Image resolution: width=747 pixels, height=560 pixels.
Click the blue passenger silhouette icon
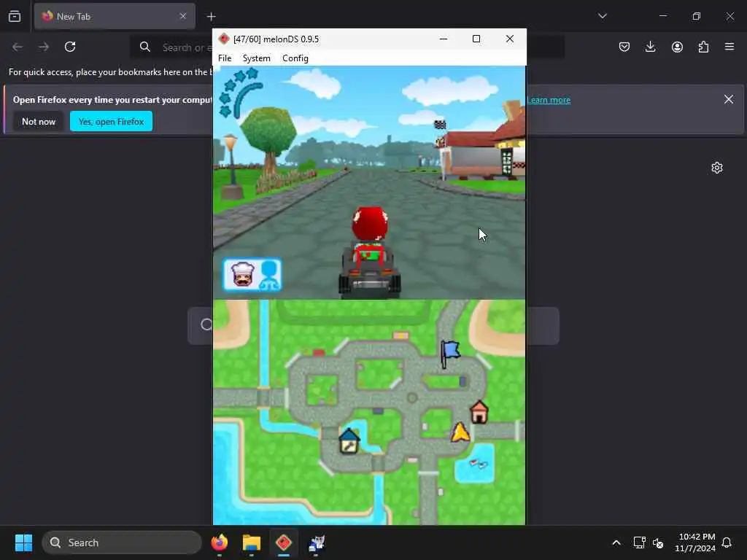pos(270,275)
